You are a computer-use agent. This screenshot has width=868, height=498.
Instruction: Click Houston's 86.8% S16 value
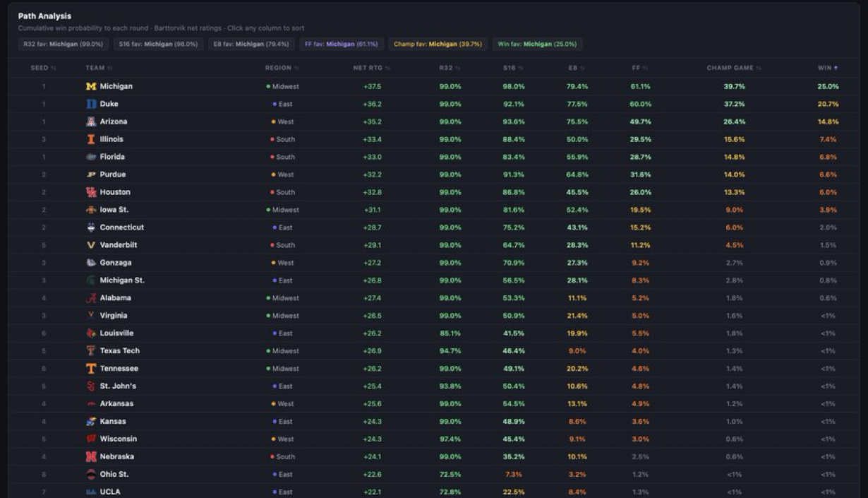click(x=514, y=192)
